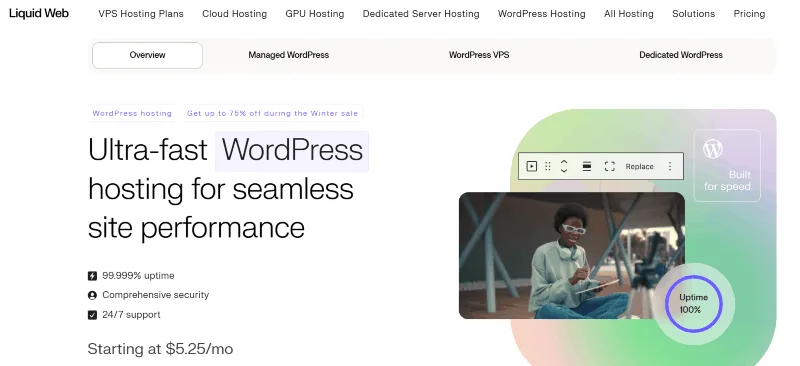Click the fullscreen corners icon

[609, 166]
